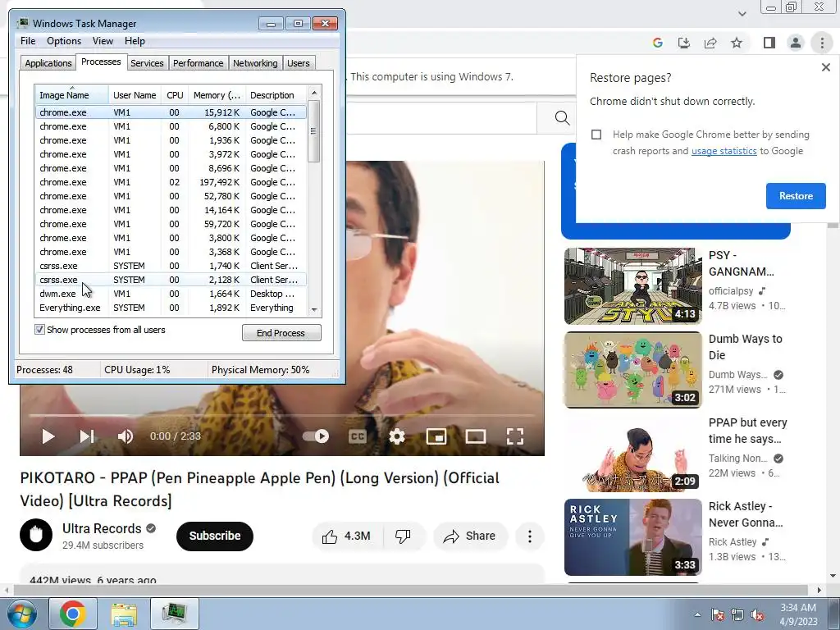840x630 pixels.
Task: Open Chrome tab search chevron
Action: [x=742, y=13]
